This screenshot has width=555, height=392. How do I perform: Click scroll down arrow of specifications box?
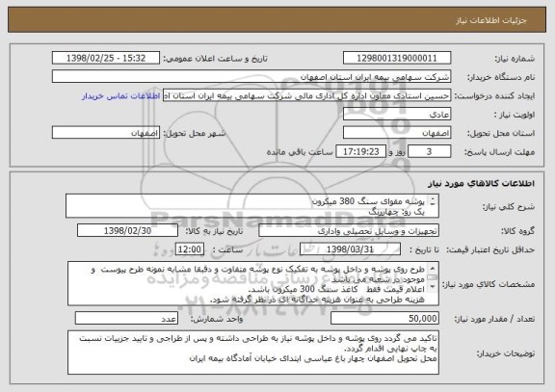[433, 287]
